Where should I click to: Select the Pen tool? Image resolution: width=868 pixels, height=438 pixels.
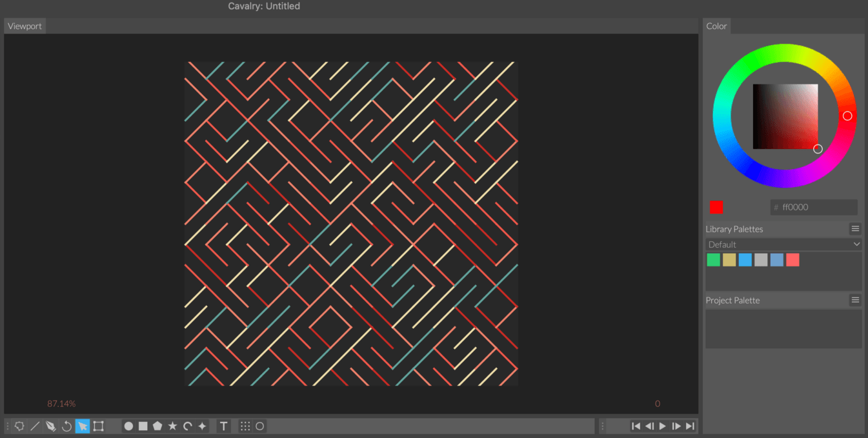[50, 426]
